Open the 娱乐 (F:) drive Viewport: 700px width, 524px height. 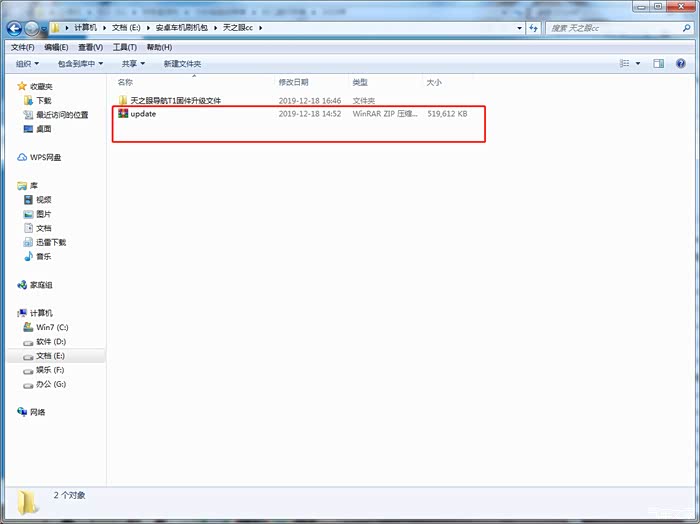tap(50, 370)
